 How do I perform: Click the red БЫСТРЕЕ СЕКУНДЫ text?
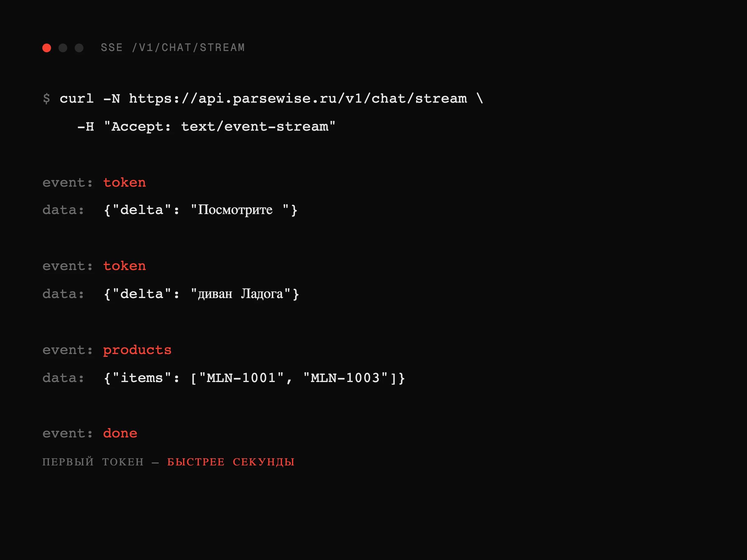[231, 462]
